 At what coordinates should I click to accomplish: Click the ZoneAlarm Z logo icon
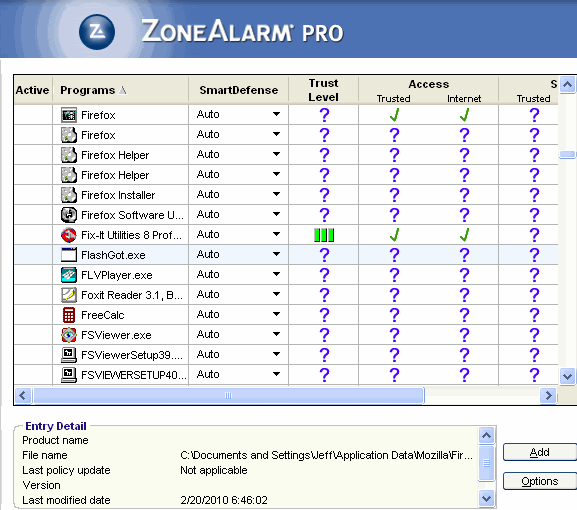tap(97, 32)
